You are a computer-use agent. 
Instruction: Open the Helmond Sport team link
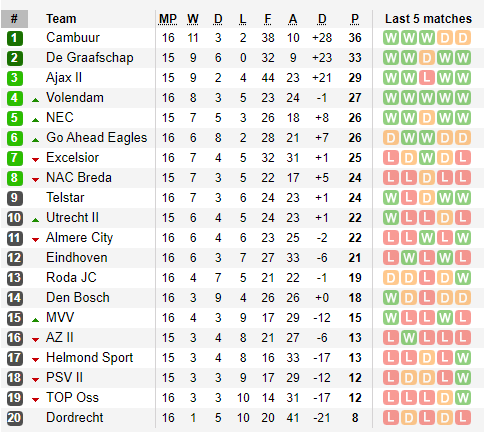point(89,358)
